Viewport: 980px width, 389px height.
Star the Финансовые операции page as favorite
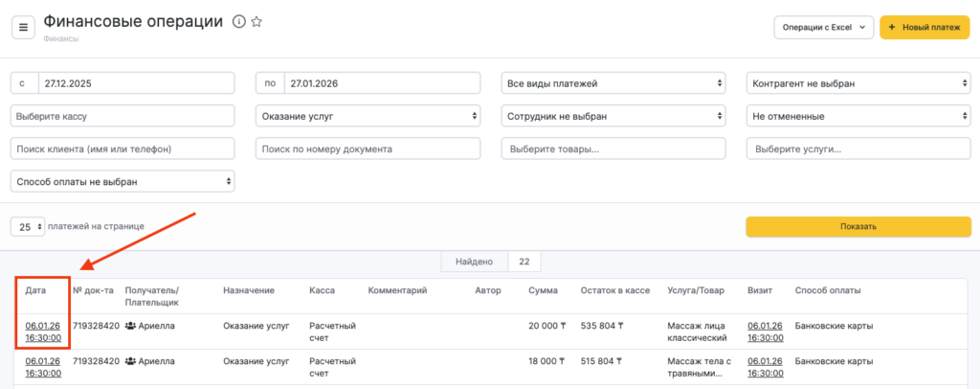(256, 21)
